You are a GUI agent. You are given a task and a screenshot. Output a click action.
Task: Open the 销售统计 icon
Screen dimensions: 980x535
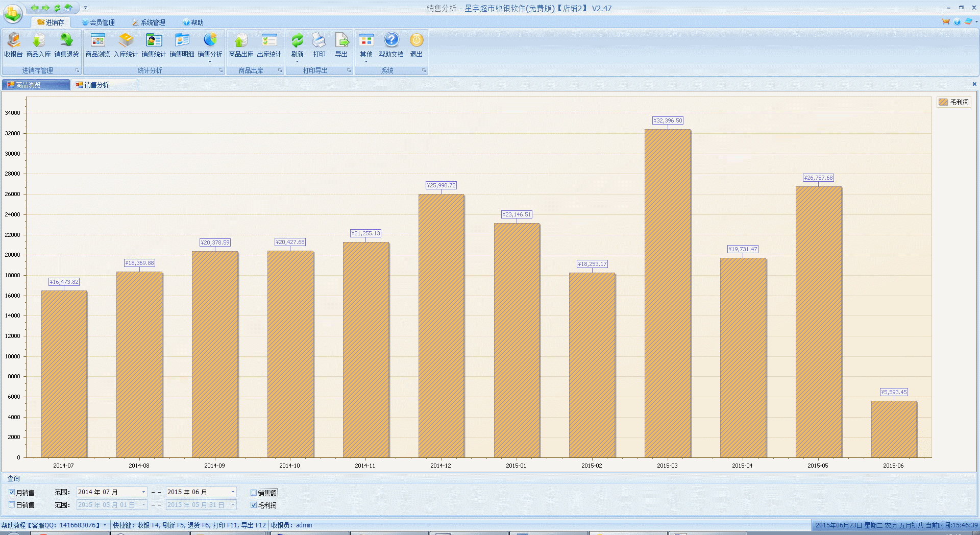154,45
